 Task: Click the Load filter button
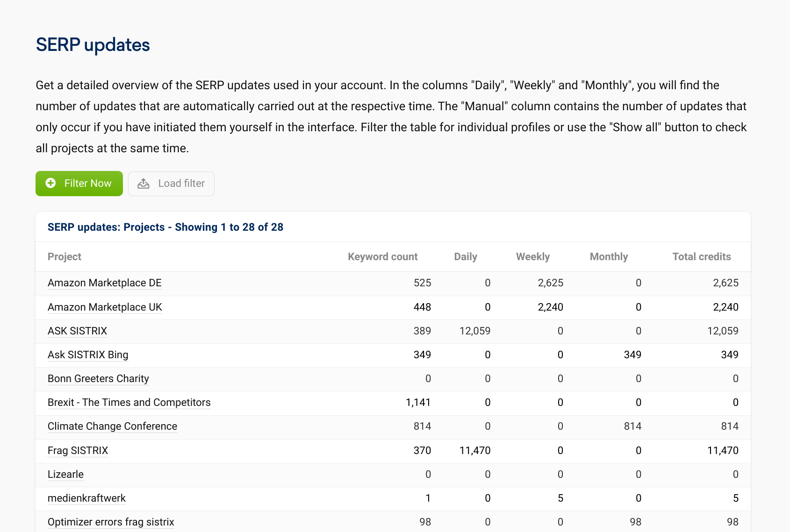point(171,184)
